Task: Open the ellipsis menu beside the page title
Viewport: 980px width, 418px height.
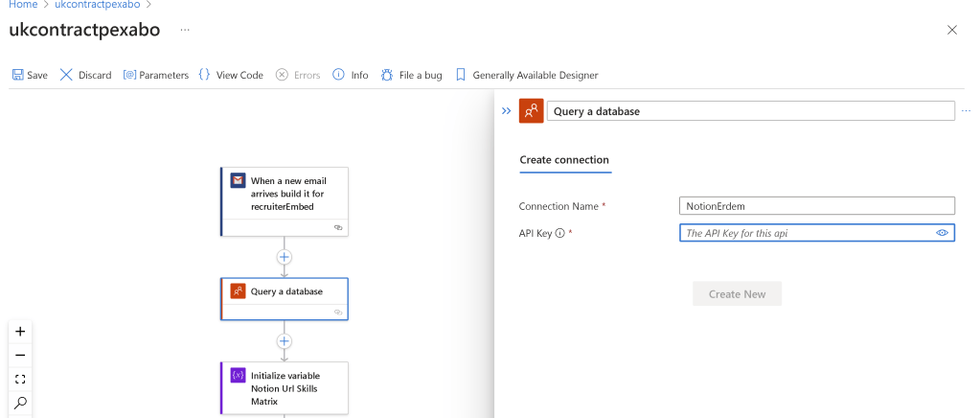Action: tap(185, 30)
